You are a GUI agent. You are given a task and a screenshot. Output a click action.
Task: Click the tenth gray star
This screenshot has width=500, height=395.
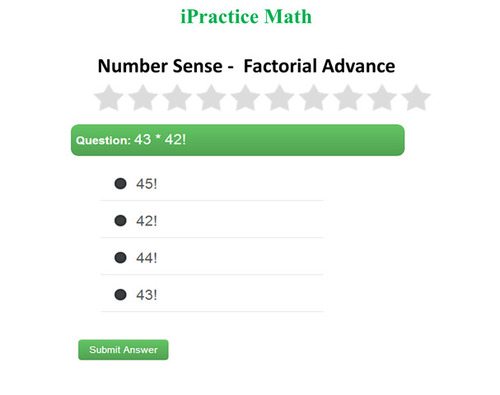416,98
